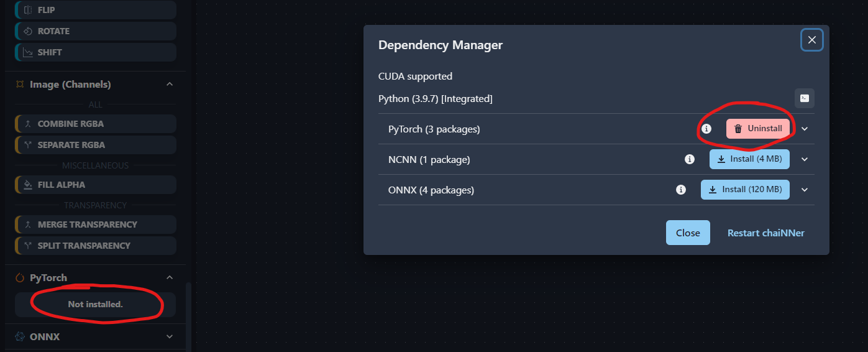The image size is (868, 352).
Task: Click the ONNX category icon in sidebar
Action: pyautogui.click(x=20, y=336)
